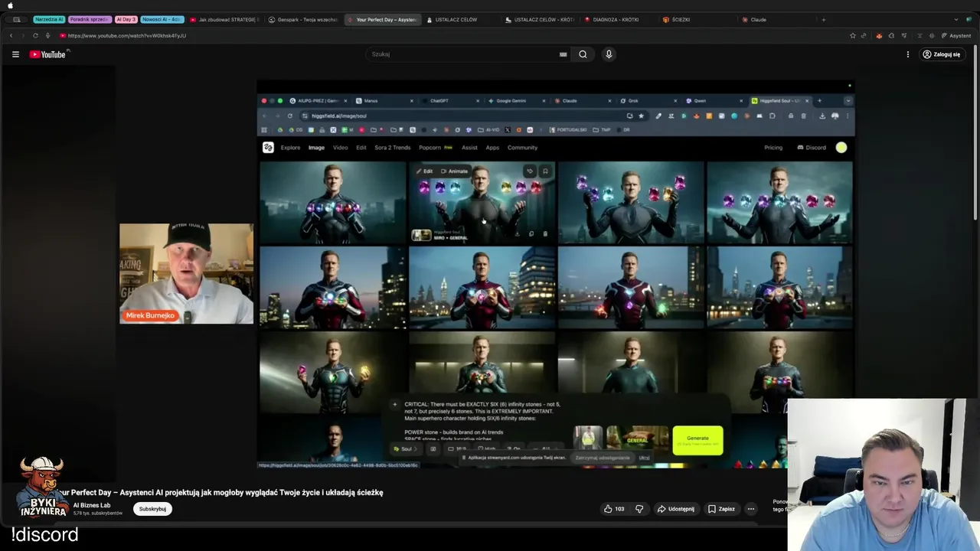Open more video actions ellipsis

[x=751, y=509]
